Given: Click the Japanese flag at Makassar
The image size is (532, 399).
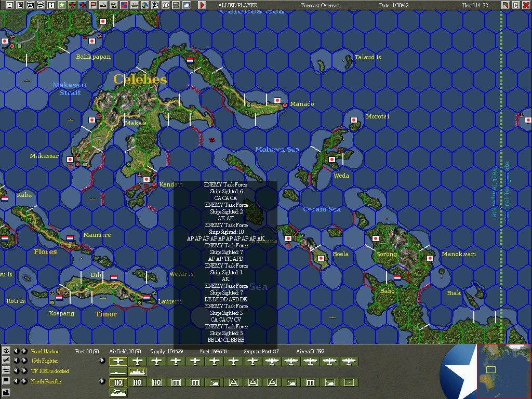Looking at the screenshot, I should 70,159.
